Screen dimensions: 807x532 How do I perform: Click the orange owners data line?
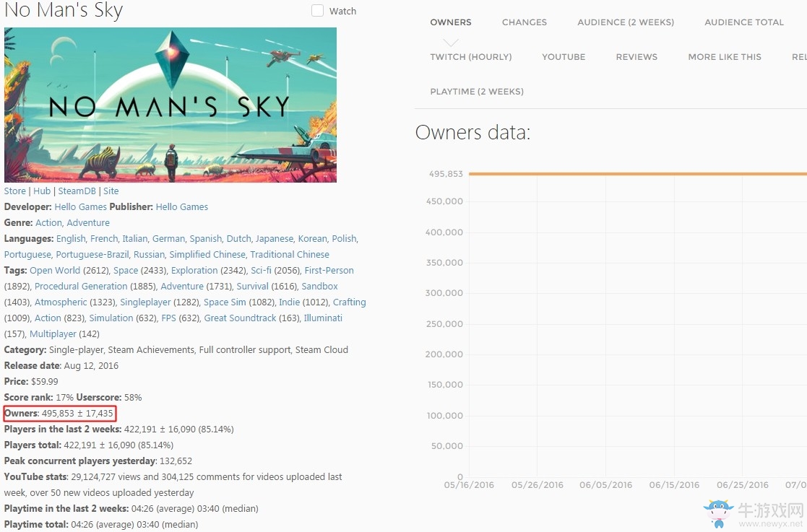click(638, 174)
